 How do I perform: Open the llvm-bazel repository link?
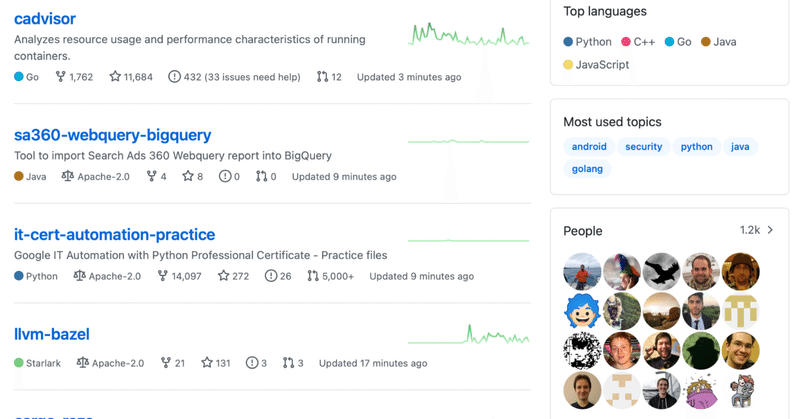(52, 334)
